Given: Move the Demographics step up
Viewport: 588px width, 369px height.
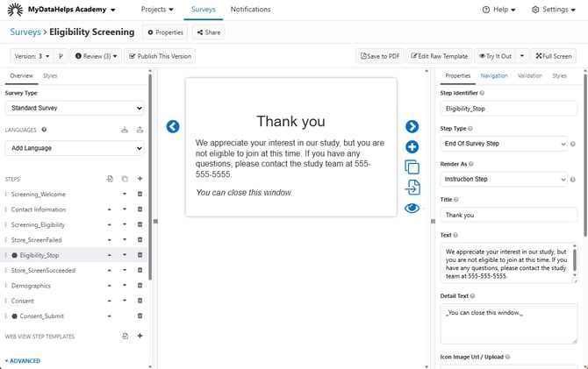Looking at the screenshot, I should tap(110, 286).
